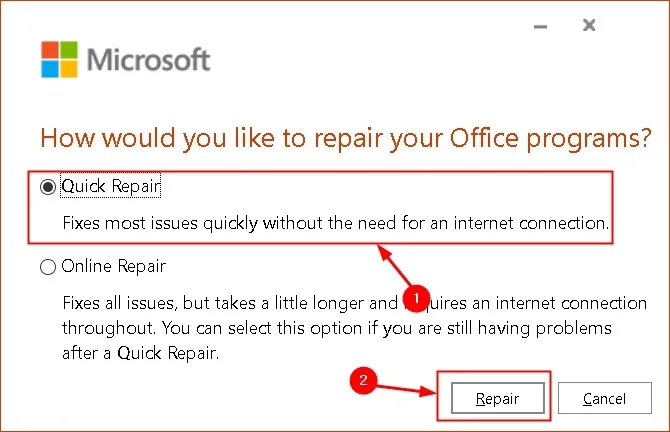The width and height of the screenshot is (670, 432).
Task: Minimize the Office repair dialog
Action: tap(542, 25)
